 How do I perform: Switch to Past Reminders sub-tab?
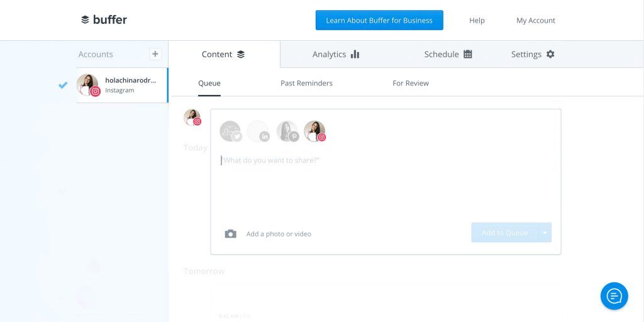[x=306, y=84]
